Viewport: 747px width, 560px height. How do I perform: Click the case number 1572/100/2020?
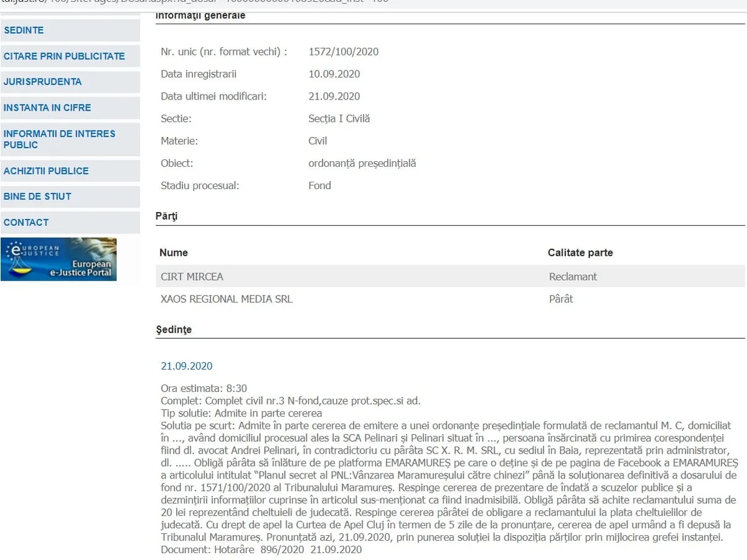(x=344, y=52)
